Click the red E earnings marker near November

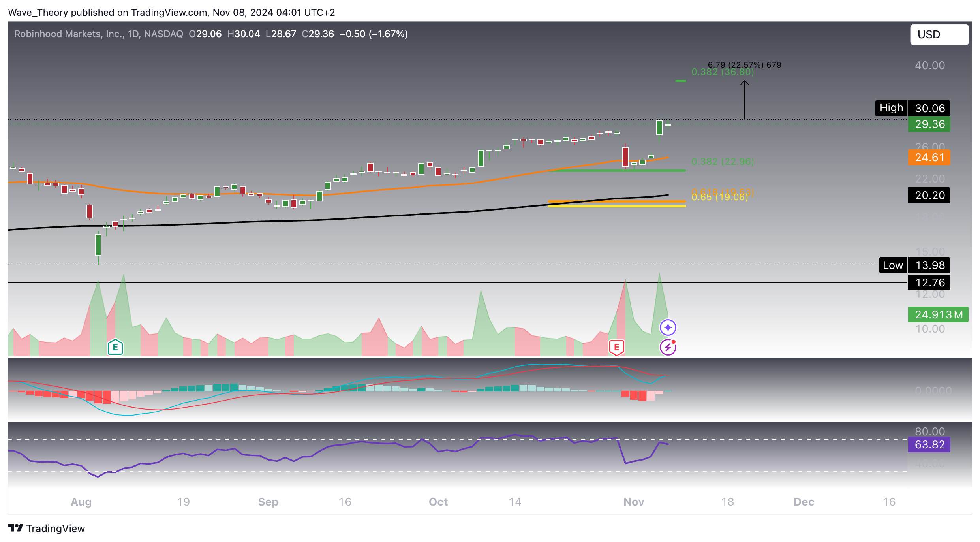616,348
